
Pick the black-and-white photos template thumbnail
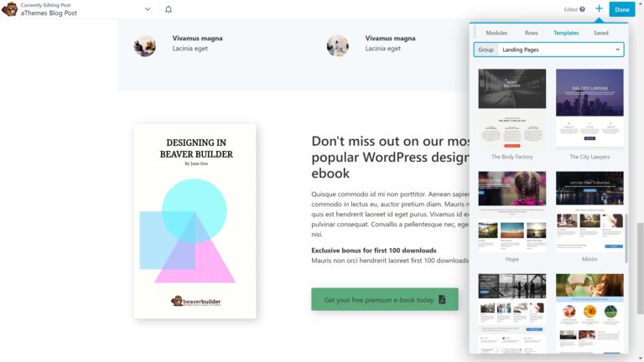coord(512,313)
